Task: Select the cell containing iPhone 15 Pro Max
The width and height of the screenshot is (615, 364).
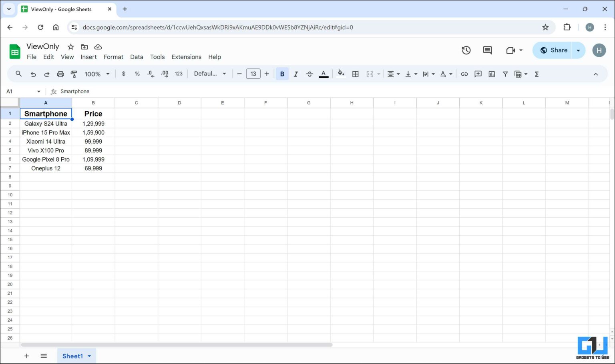Action: [x=46, y=133]
